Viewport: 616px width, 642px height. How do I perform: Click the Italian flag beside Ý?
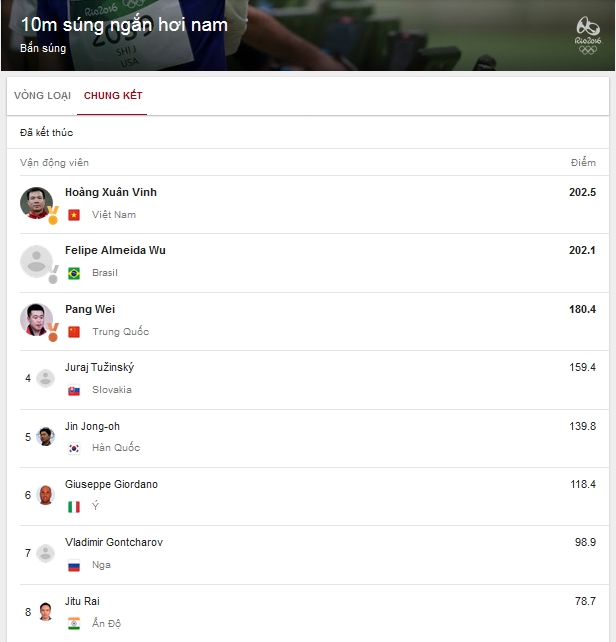(74, 507)
